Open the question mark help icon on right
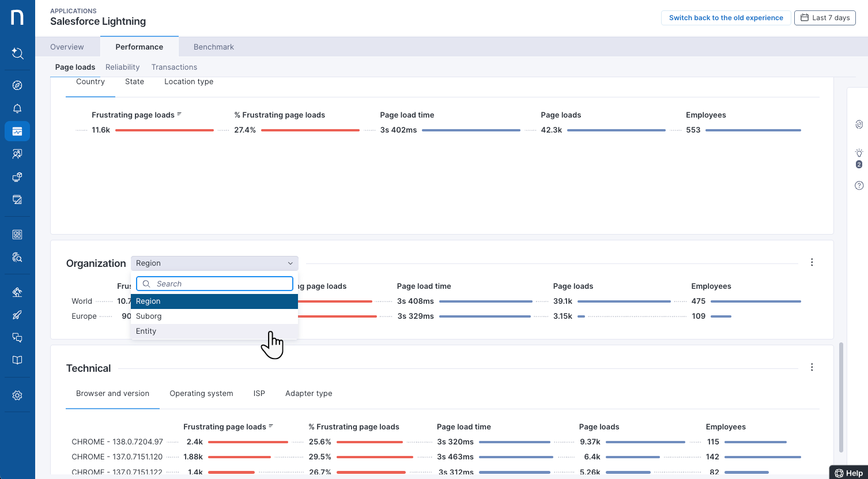Viewport: 868px width, 479px height. (859, 186)
